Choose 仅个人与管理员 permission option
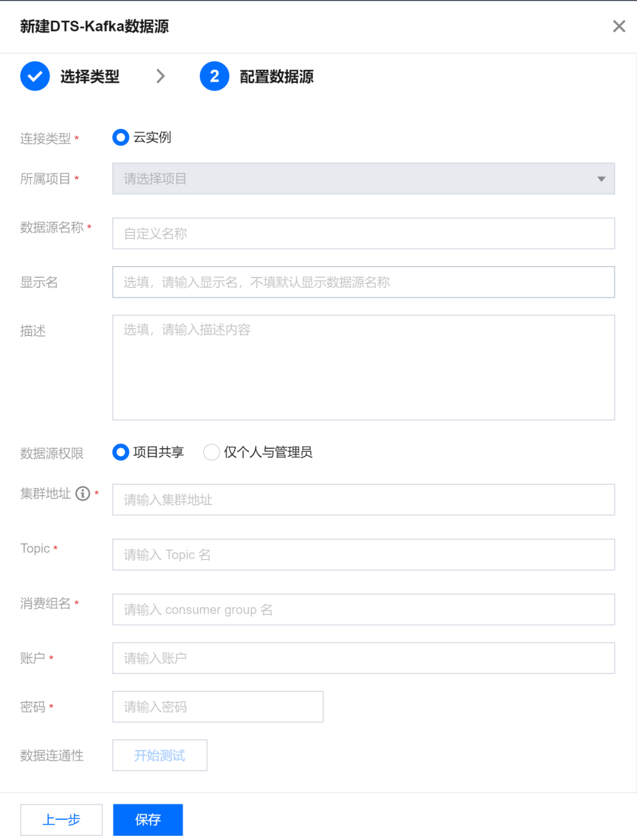This screenshot has height=840, width=637. coord(212,452)
